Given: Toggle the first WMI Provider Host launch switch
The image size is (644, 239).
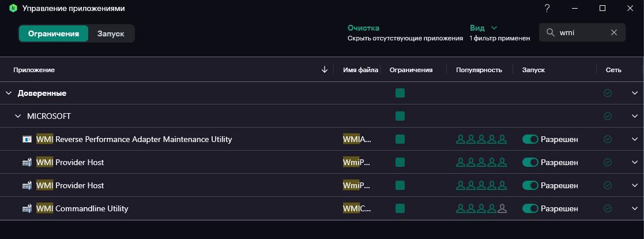Looking at the screenshot, I should point(530,162).
